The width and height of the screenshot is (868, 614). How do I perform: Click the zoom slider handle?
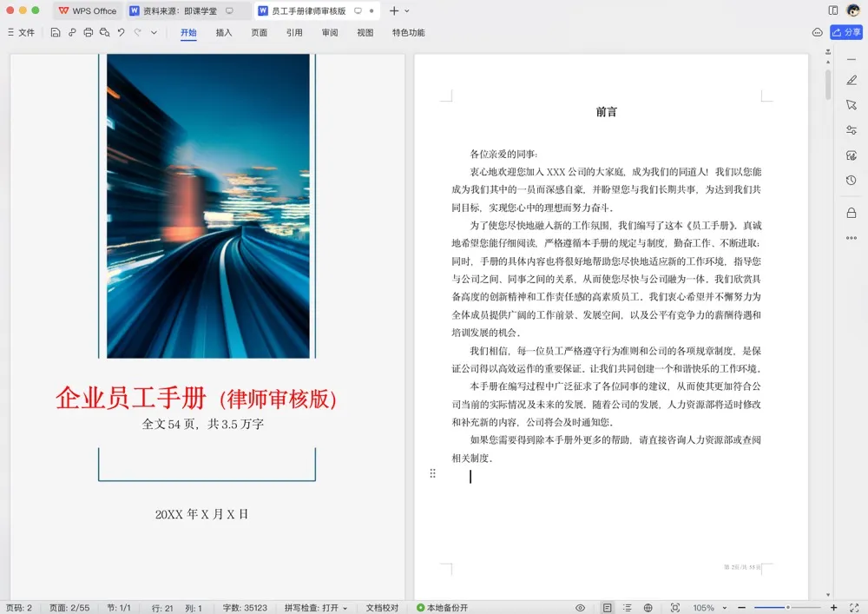788,607
